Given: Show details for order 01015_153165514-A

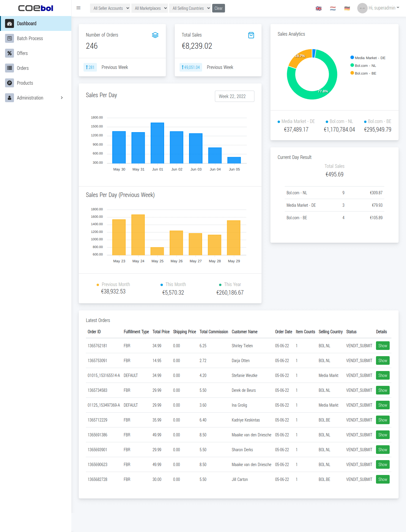Looking at the screenshot, I should [x=383, y=375].
